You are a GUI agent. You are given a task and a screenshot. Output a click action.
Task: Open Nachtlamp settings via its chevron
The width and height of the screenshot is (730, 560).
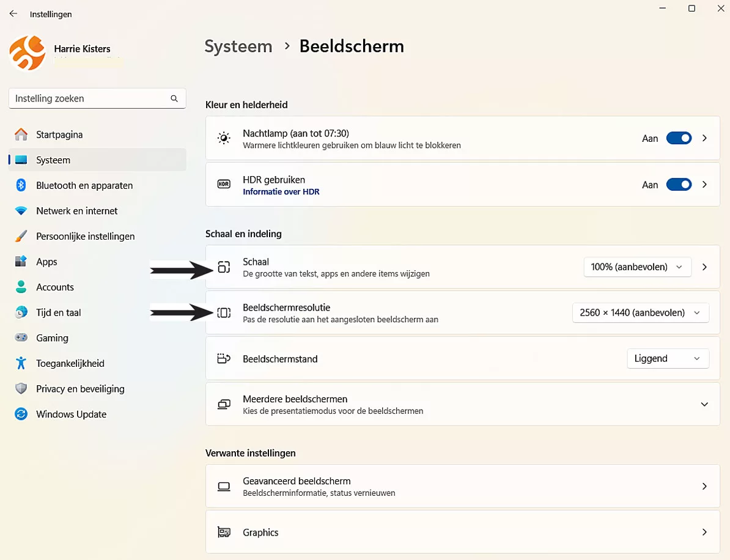704,138
